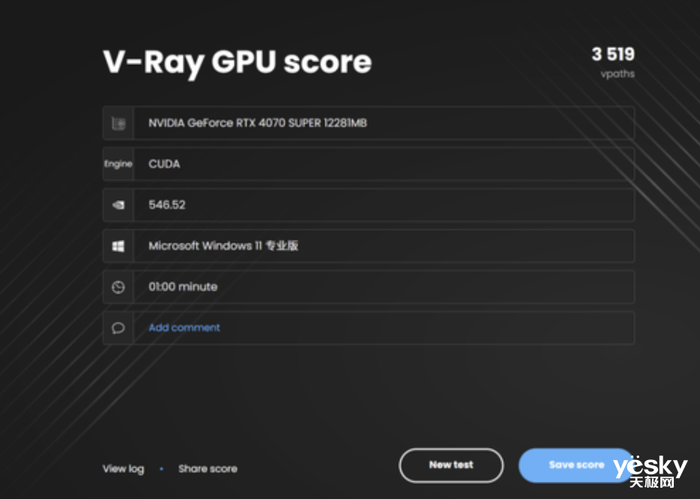Screen dimensions: 700x499
Task: Click the Engine label icon beside CUDA
Action: coord(118,164)
